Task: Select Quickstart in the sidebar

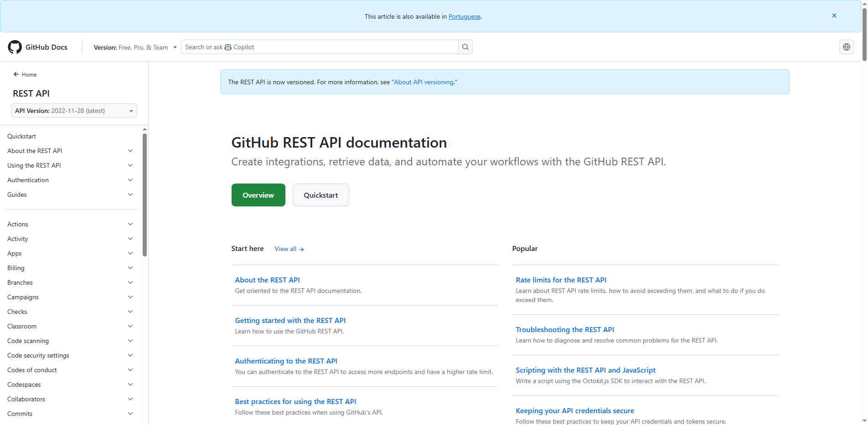Action: pyautogui.click(x=21, y=136)
